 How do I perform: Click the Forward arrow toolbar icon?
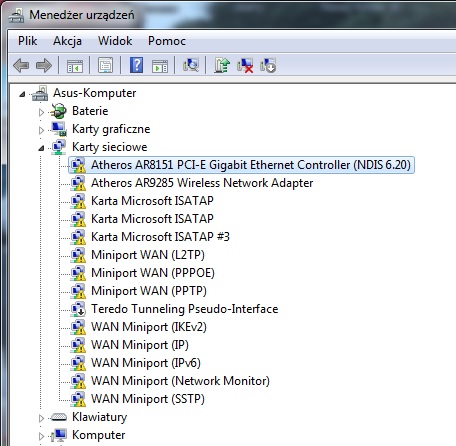pos(44,65)
